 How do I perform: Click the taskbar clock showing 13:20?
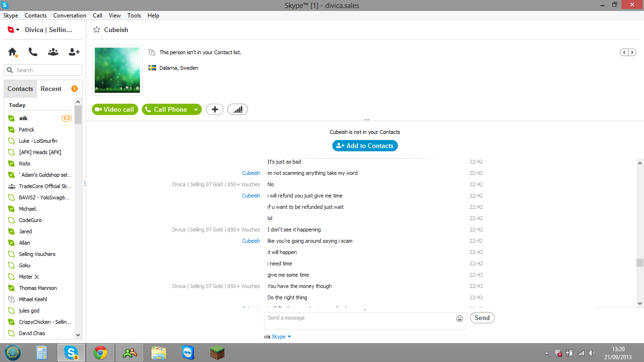tap(619, 349)
